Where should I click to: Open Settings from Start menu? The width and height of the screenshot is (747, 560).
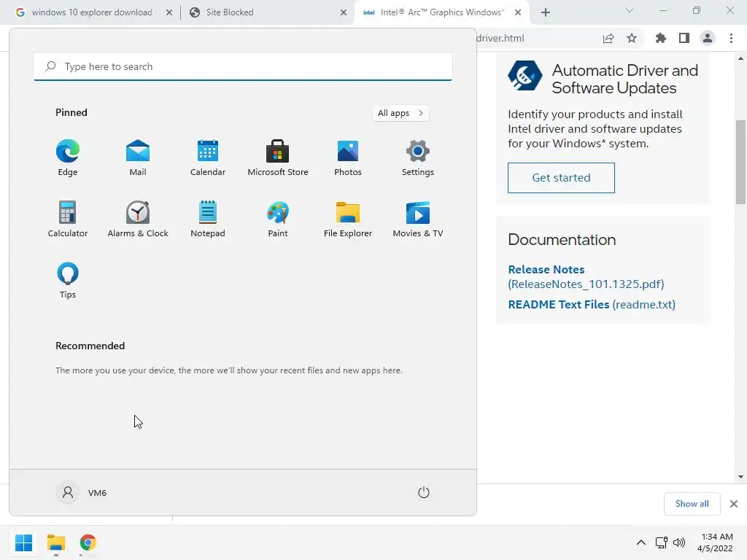418,158
